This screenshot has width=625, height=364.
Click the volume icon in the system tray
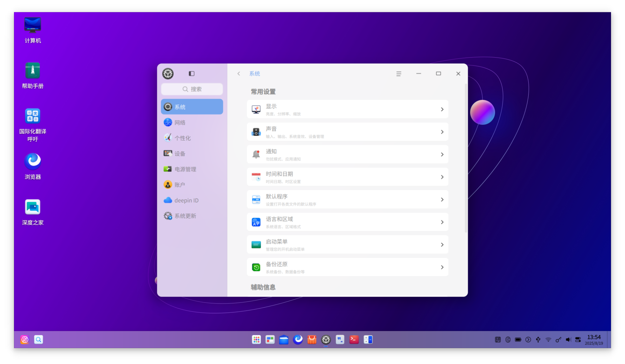coord(568,340)
